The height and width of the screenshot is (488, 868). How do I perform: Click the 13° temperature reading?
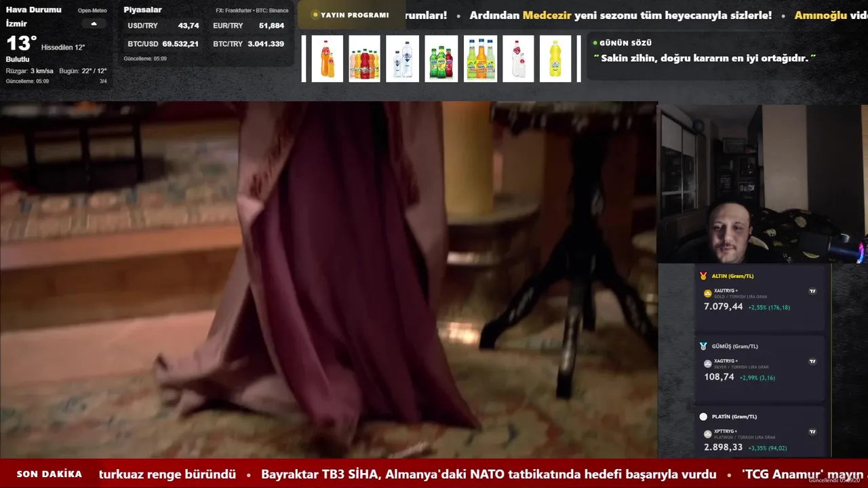click(21, 44)
